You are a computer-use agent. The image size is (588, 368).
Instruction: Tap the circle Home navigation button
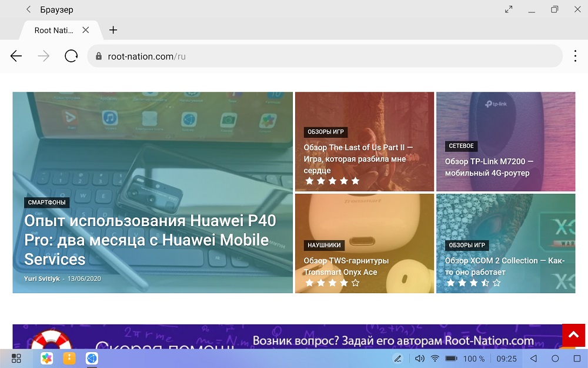pyautogui.click(x=556, y=359)
